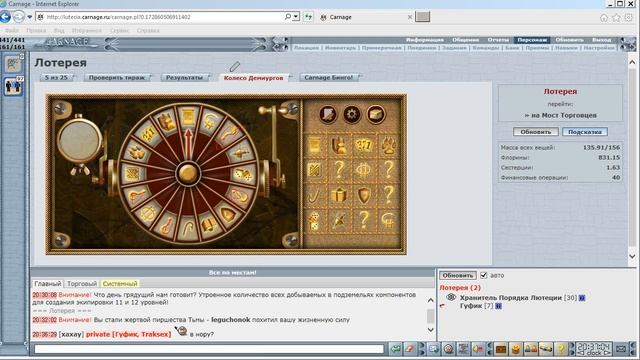Switch chat to 'Главный' tab
This screenshot has height=360, width=640.
pyautogui.click(x=47, y=283)
